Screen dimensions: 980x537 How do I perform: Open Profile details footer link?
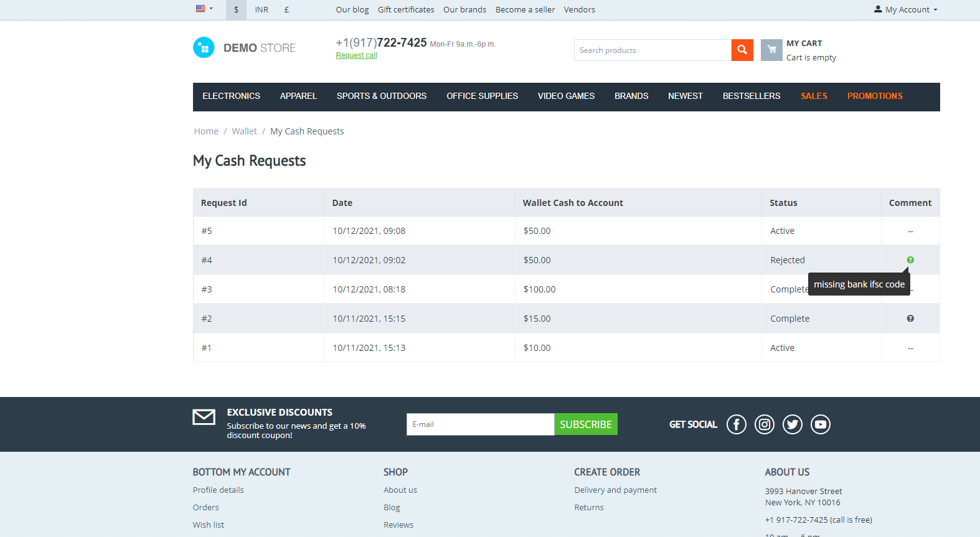point(219,490)
